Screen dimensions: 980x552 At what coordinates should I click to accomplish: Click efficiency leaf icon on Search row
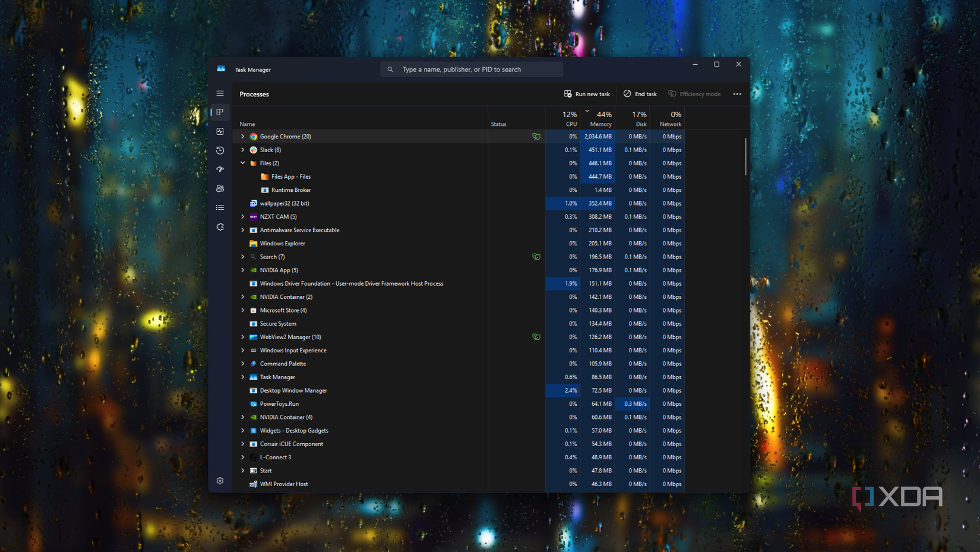(536, 257)
